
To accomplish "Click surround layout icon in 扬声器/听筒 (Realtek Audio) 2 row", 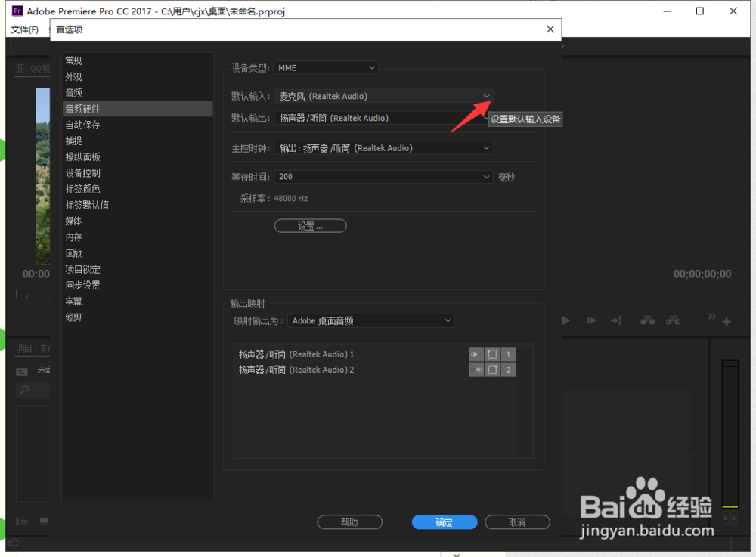I will coord(492,370).
